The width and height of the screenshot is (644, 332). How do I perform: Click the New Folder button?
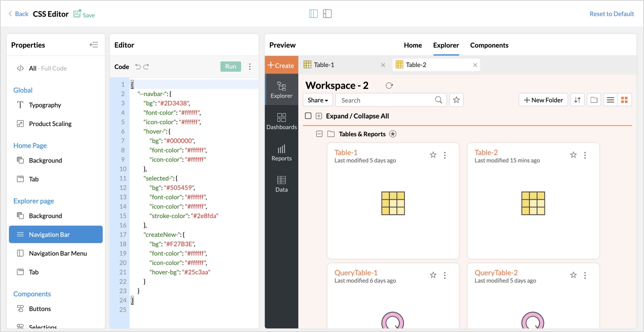click(x=543, y=100)
